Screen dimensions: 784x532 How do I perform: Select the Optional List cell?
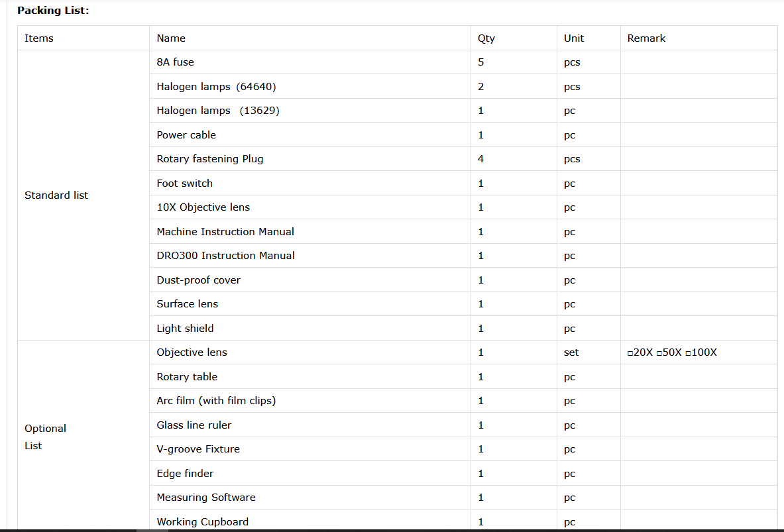(45, 437)
